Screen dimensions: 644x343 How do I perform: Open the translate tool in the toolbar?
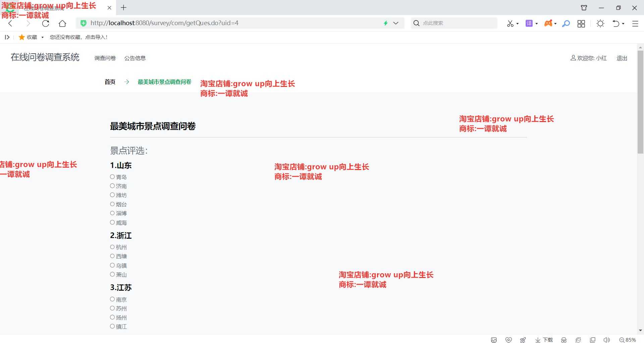coord(529,23)
